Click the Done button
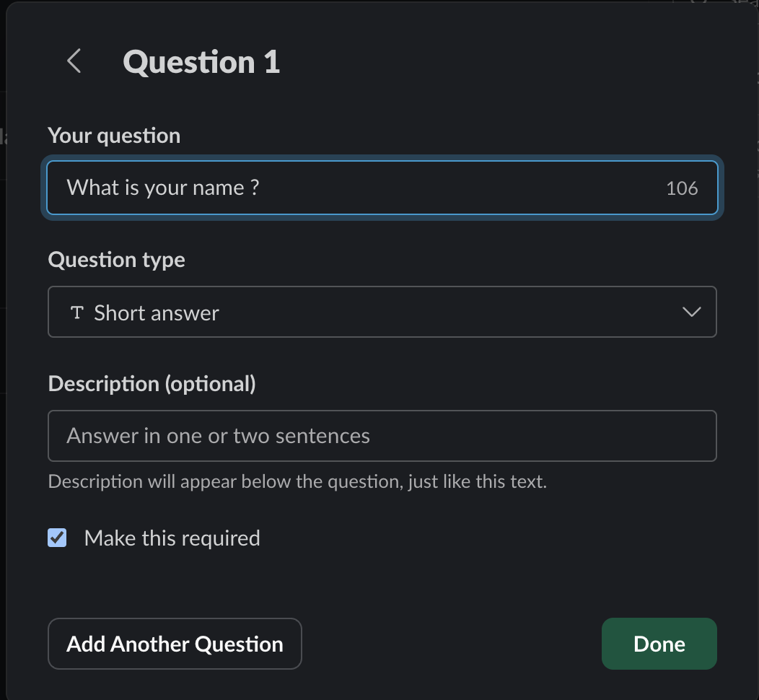 click(x=659, y=644)
